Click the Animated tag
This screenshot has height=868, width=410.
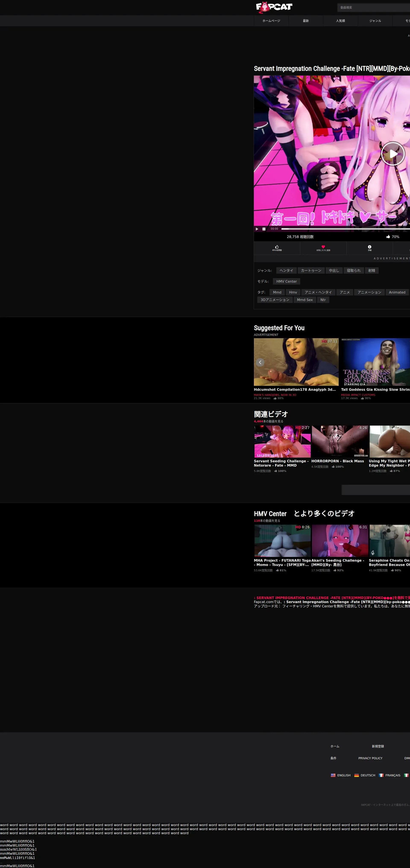[397, 292]
